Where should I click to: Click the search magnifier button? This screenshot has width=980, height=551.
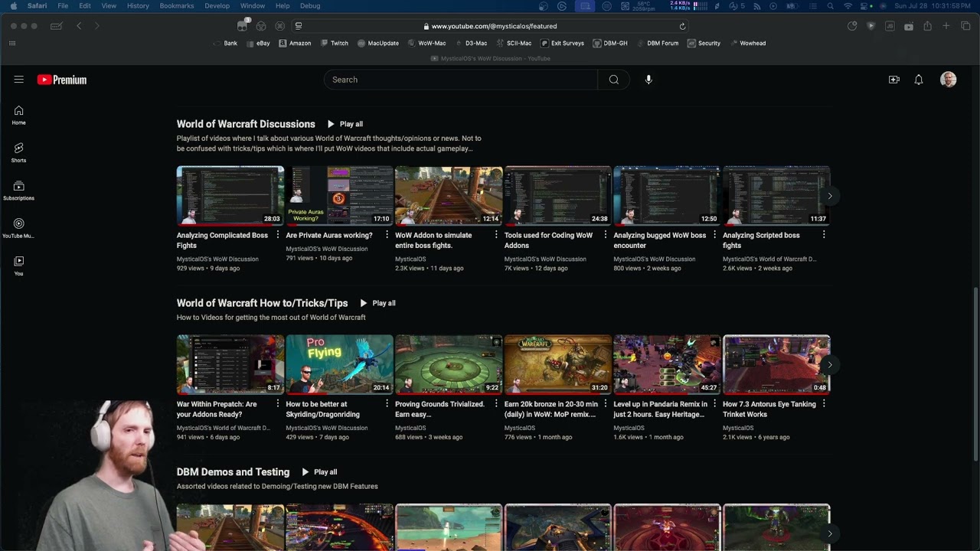[x=613, y=80]
